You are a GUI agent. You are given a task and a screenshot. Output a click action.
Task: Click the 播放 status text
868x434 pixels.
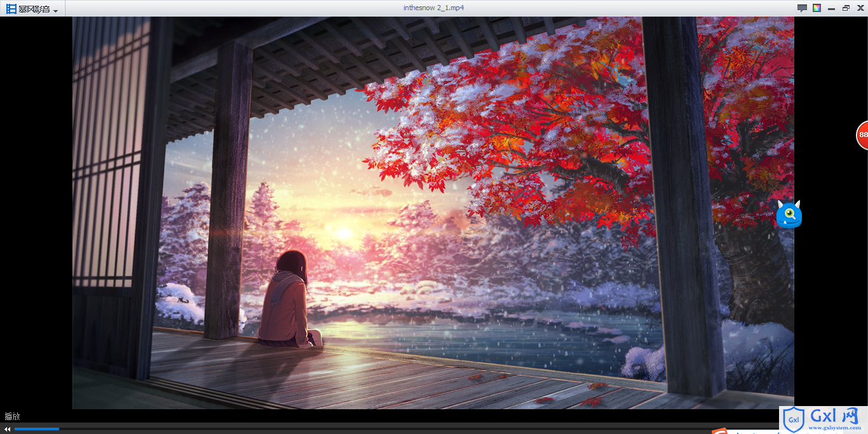12,416
